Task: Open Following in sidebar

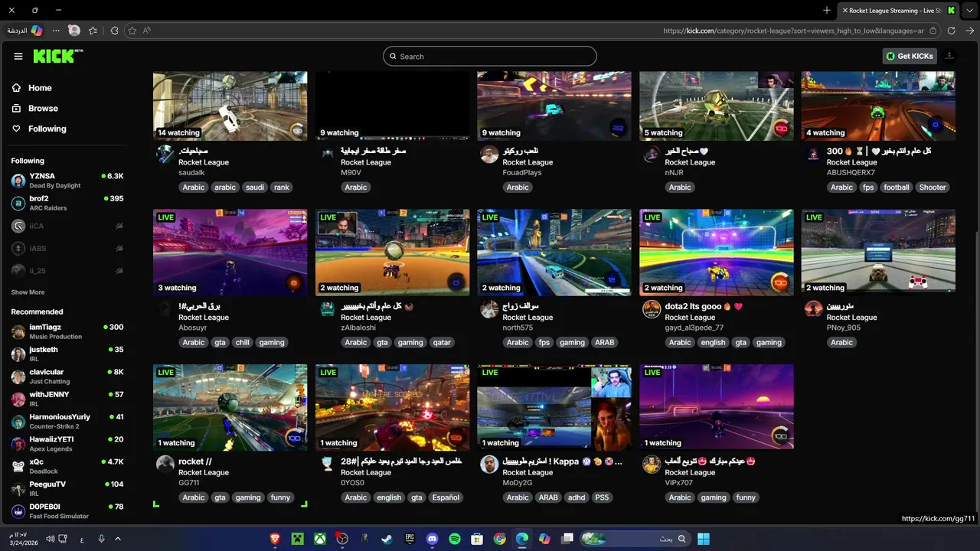Action: [47, 129]
